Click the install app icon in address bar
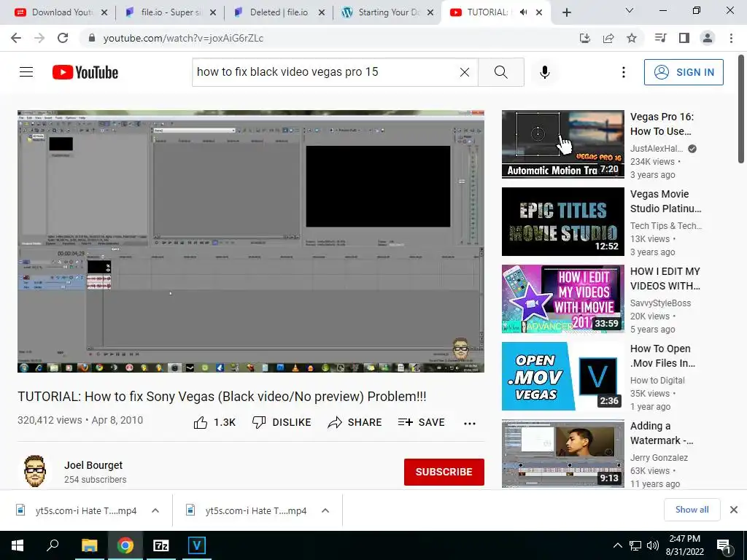 (585, 38)
